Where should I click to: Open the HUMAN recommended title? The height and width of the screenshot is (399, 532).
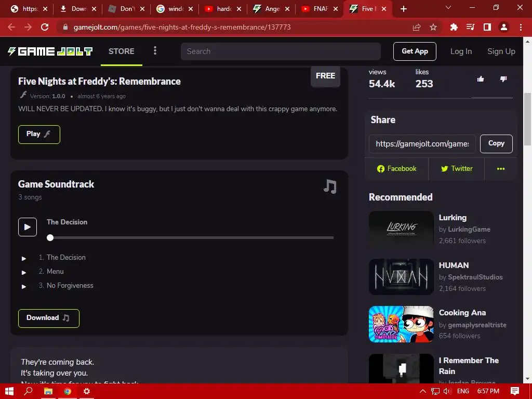[x=454, y=265]
